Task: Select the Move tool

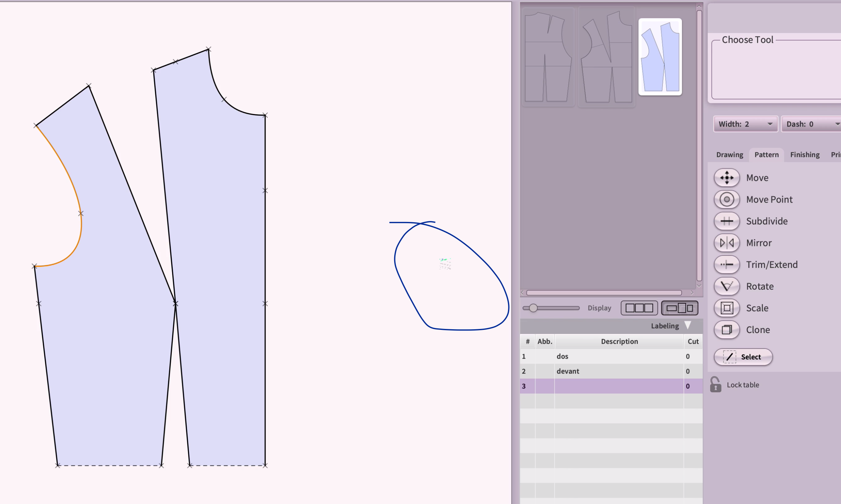Action: pyautogui.click(x=726, y=177)
